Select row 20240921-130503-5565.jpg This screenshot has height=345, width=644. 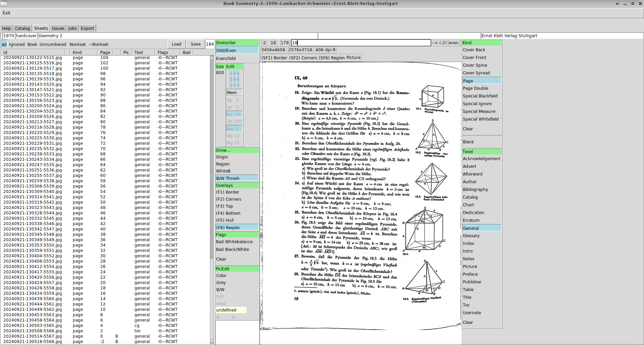tap(106, 326)
